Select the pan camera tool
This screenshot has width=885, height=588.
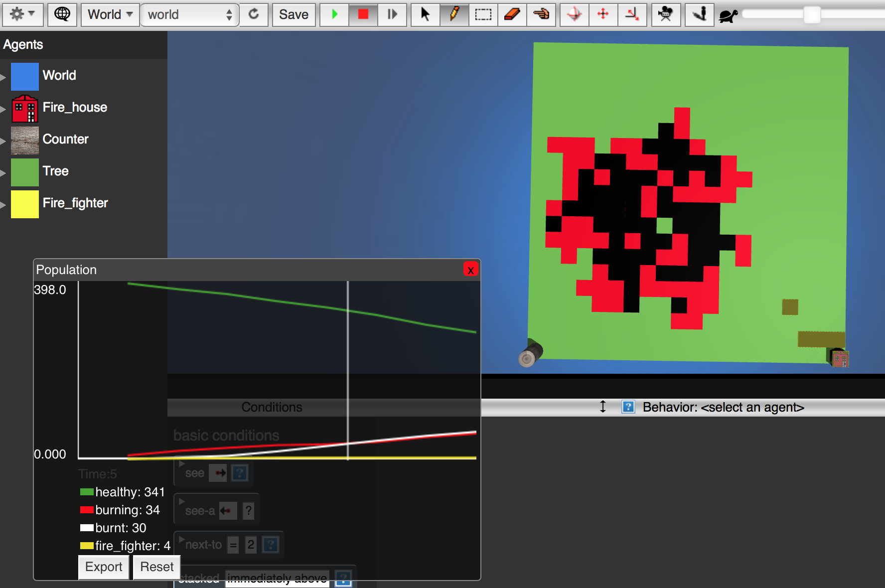[603, 14]
